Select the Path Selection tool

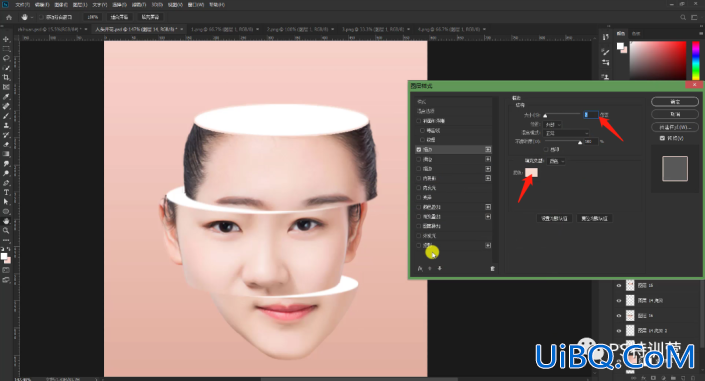[x=6, y=202]
